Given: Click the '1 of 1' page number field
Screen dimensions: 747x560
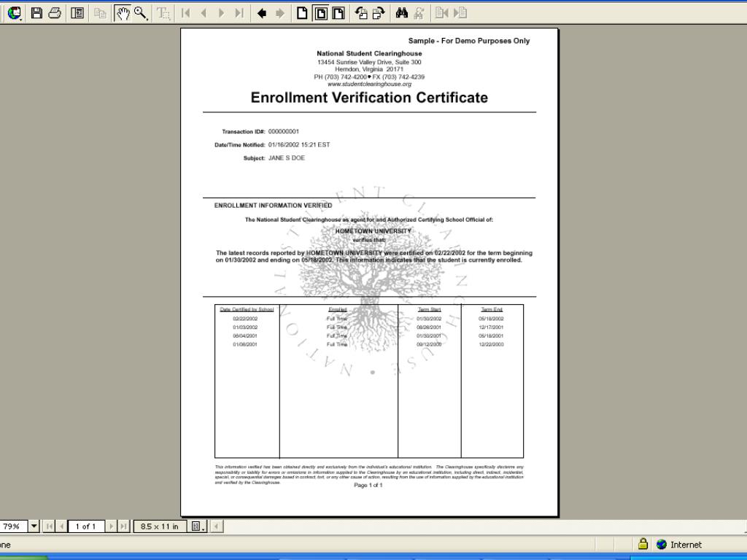Looking at the screenshot, I should (x=86, y=526).
